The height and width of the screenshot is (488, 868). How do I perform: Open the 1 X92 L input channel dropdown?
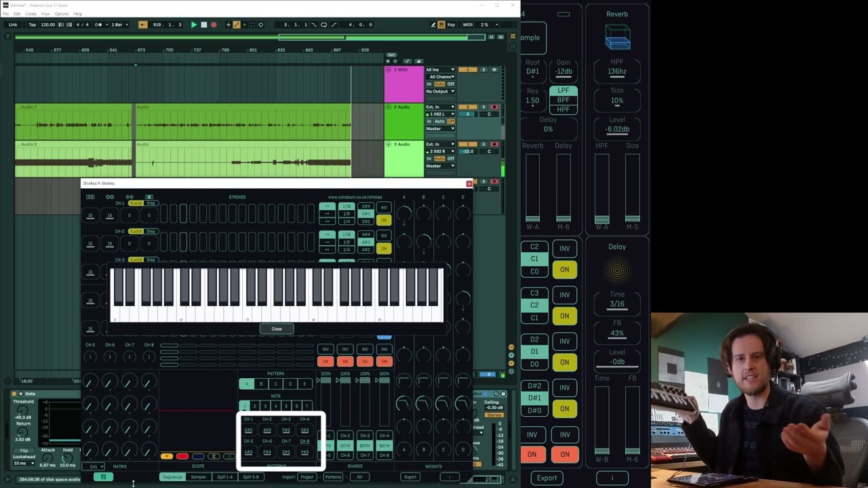point(440,114)
